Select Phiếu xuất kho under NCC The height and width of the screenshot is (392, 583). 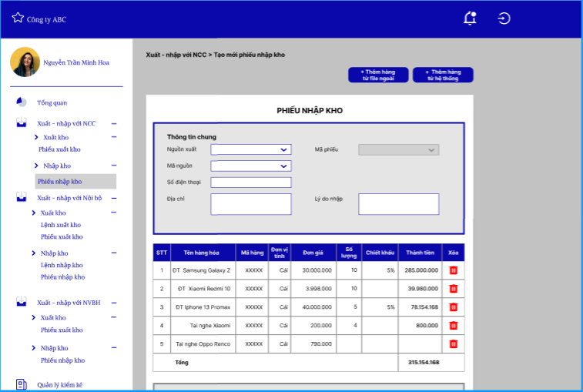click(59, 149)
